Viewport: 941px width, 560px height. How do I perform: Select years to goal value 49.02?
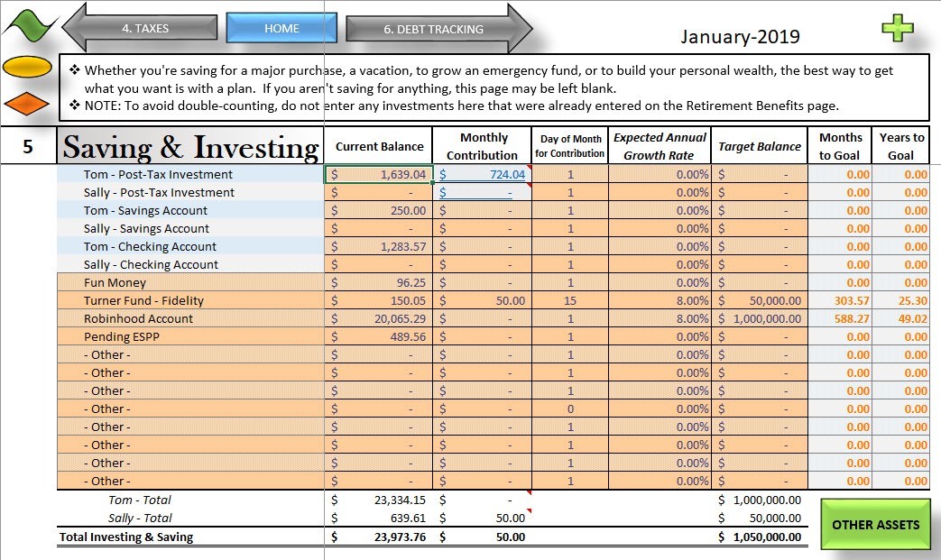(900, 318)
